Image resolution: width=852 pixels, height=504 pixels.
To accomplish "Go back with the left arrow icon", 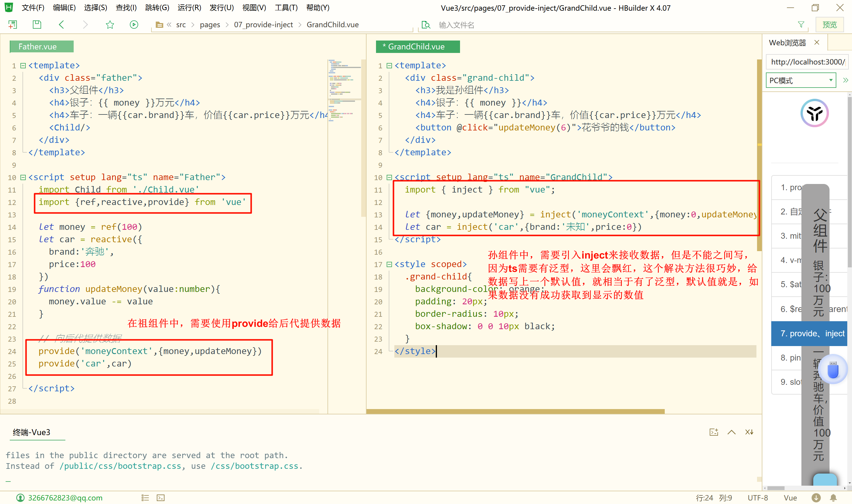I will tap(62, 25).
